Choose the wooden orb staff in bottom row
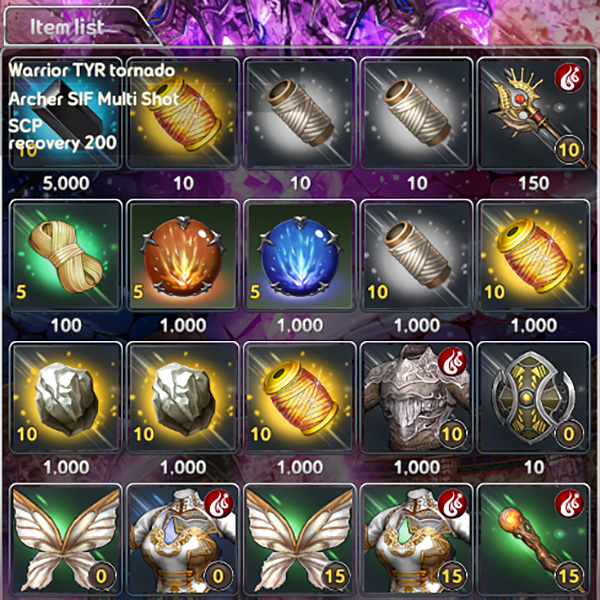The height and width of the screenshot is (600, 600). click(533, 540)
